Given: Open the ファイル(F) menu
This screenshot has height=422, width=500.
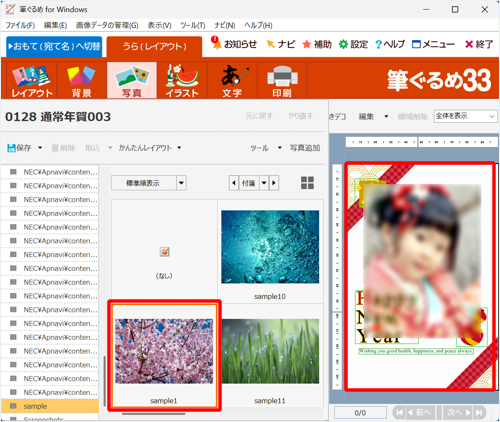Looking at the screenshot, I should [x=20, y=25].
